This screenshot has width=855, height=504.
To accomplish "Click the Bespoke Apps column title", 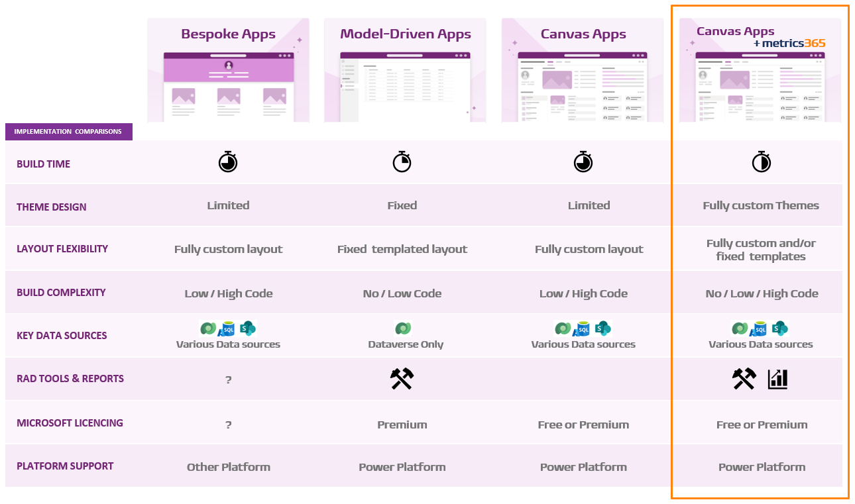I will point(229,34).
